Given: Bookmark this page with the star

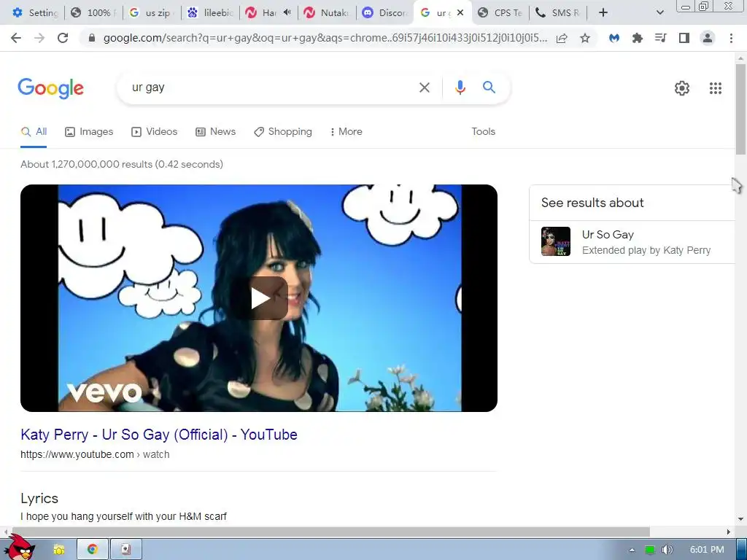Looking at the screenshot, I should pos(585,38).
